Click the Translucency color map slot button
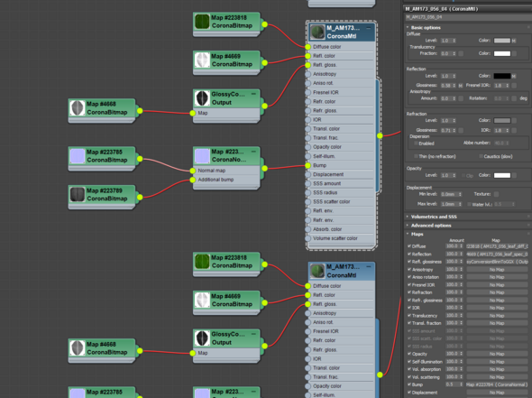 click(514, 53)
